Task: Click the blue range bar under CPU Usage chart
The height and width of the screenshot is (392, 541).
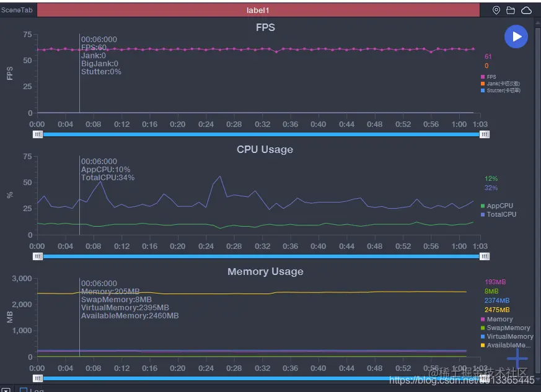Action: coord(261,256)
